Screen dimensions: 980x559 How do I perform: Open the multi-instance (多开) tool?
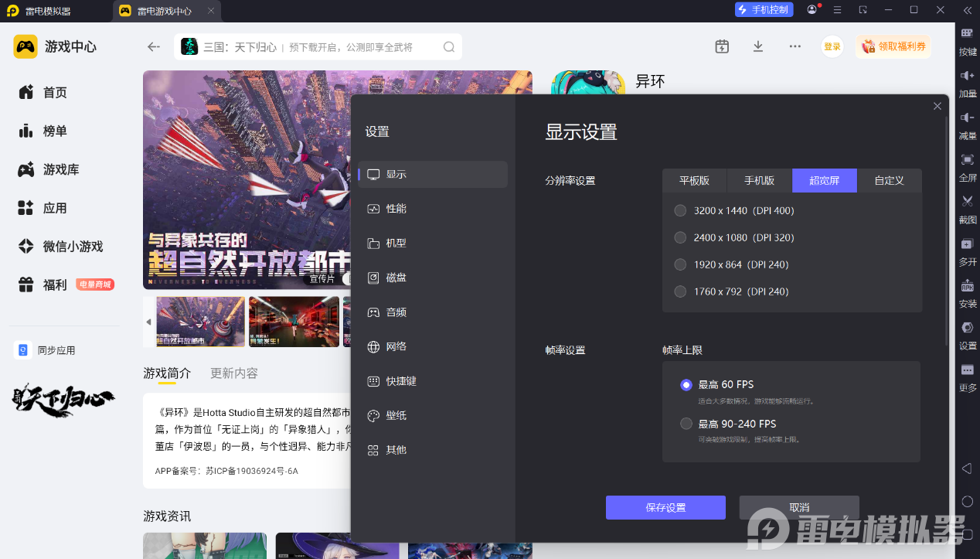(967, 244)
